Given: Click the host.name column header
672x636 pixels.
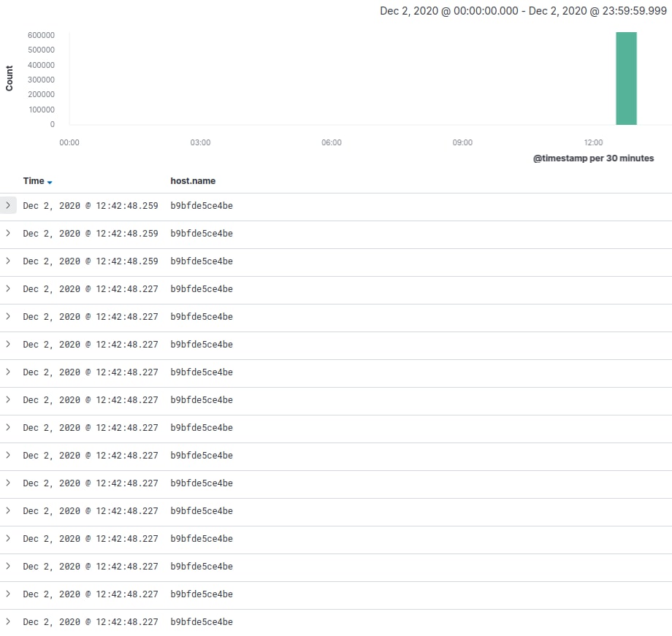Looking at the screenshot, I should [x=193, y=181].
